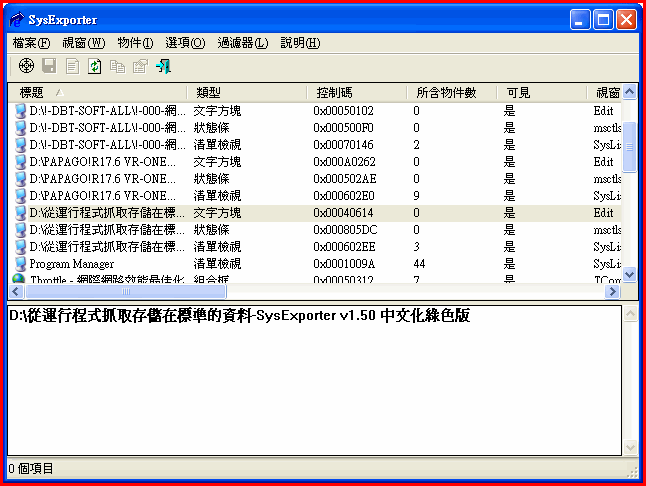Open the 說明(H) menu
This screenshot has height=486, width=646.
click(300, 43)
